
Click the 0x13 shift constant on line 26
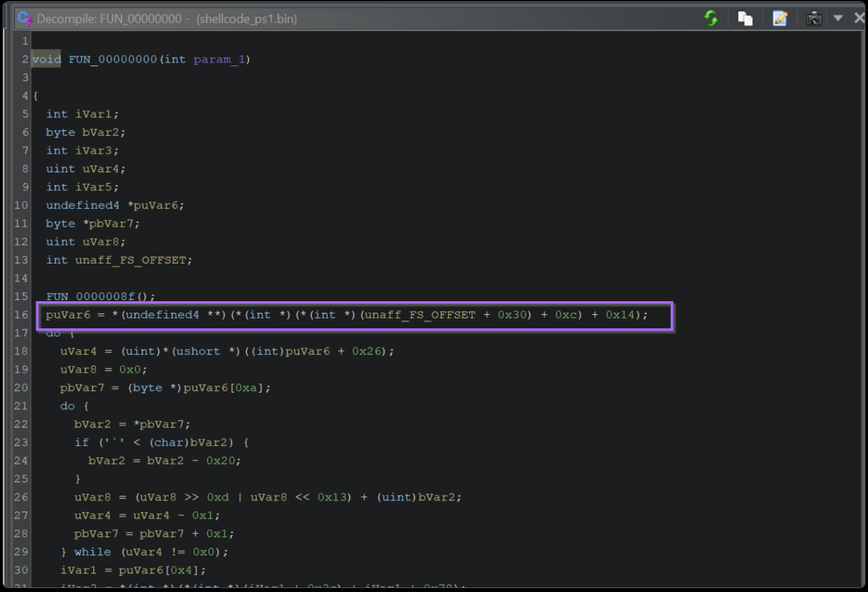(331, 497)
